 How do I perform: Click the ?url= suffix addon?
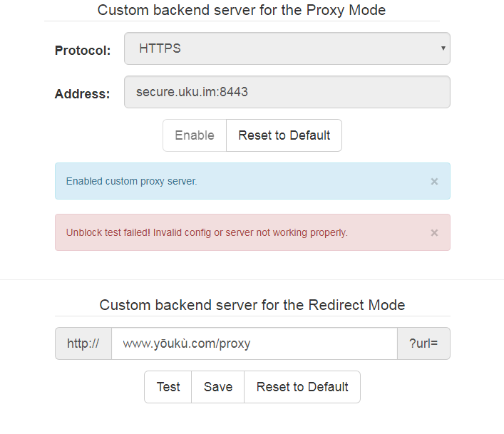(x=423, y=343)
